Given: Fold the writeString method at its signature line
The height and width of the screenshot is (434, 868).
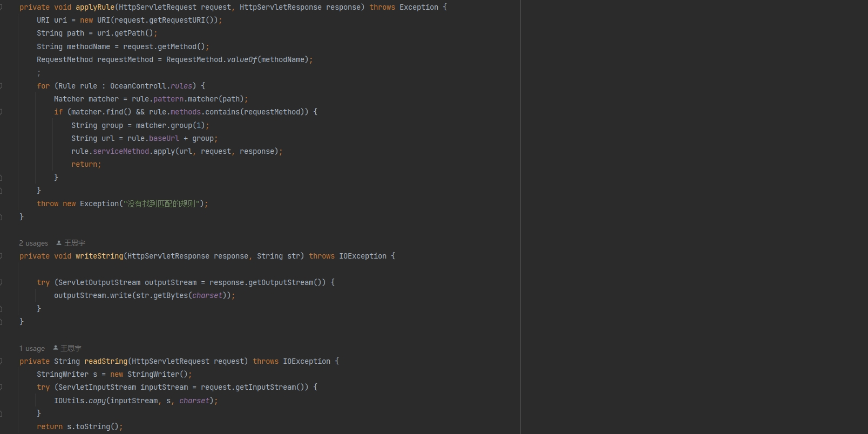Looking at the screenshot, I should point(1,256).
